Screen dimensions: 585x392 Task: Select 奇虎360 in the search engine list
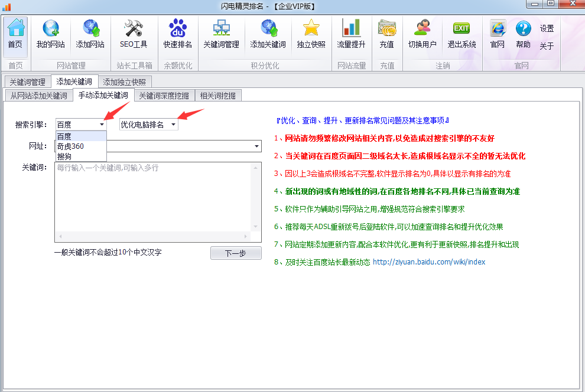(70, 146)
